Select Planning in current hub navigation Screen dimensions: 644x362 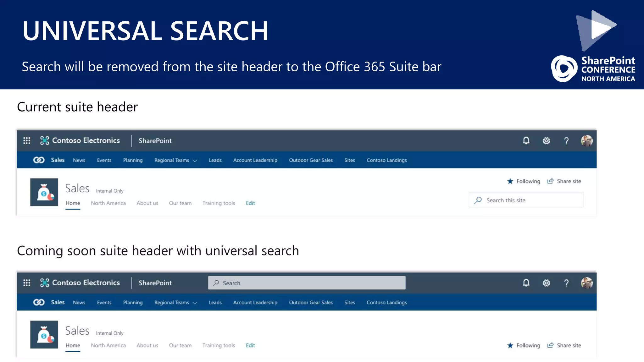(133, 160)
